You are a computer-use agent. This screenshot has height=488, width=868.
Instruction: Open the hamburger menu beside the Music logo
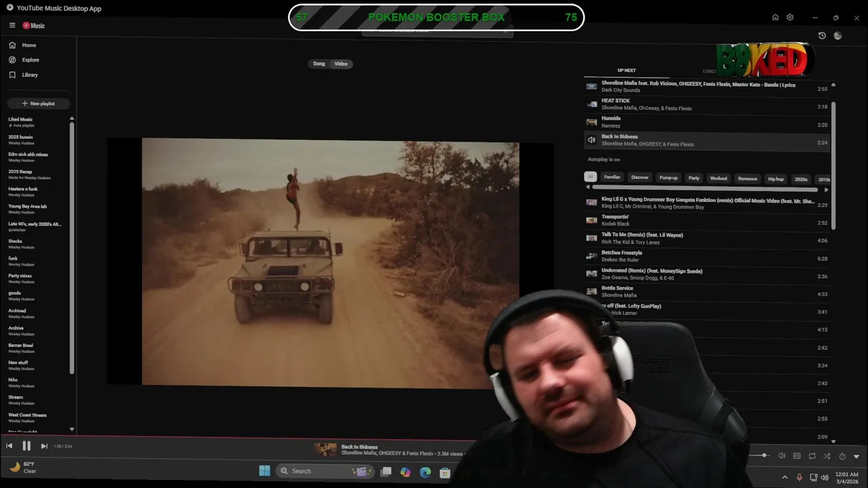pos(12,26)
